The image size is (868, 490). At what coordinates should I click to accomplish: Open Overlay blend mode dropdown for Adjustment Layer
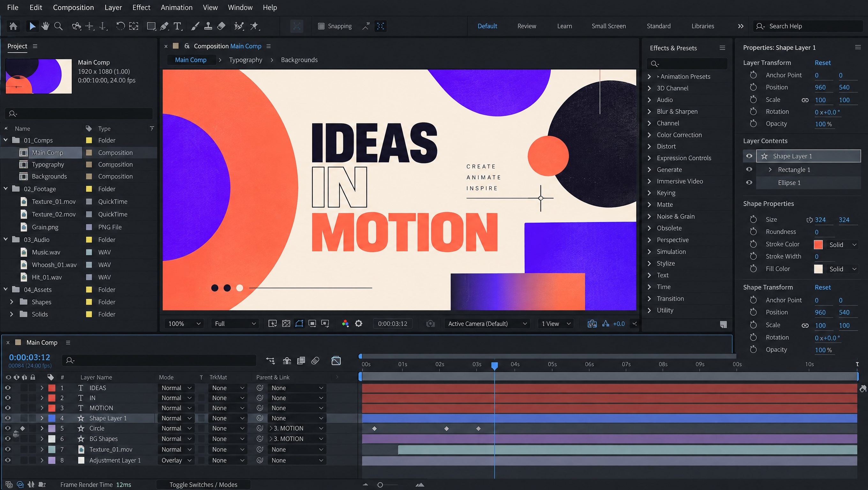[x=176, y=460]
